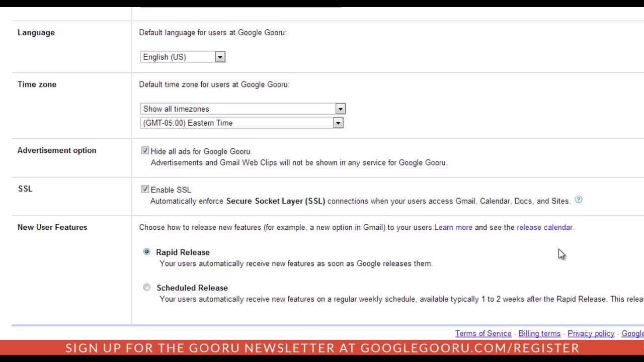This screenshot has width=644, height=362.
Task: Click the SSL help question mark icon
Action: pyautogui.click(x=579, y=200)
